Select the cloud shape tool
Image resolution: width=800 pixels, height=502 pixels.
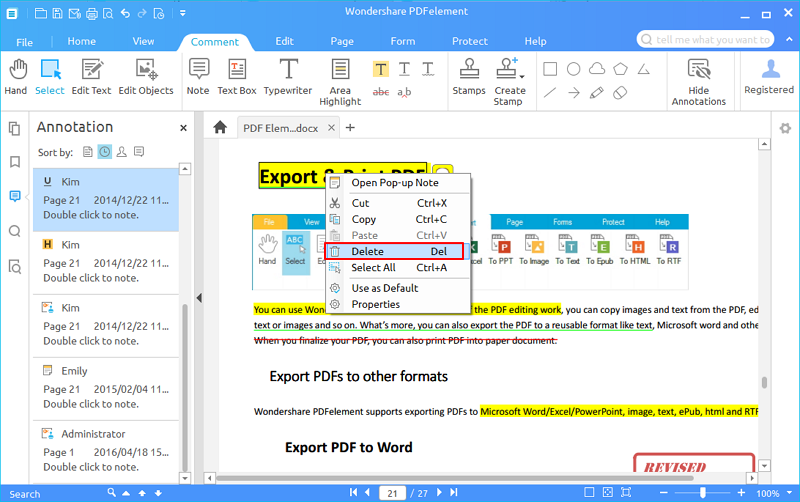coord(597,69)
